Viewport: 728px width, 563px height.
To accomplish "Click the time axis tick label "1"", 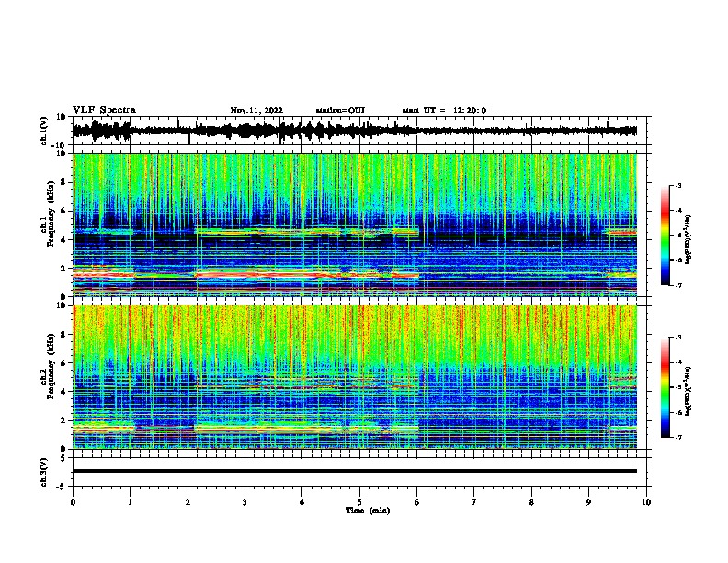I will (x=131, y=502).
